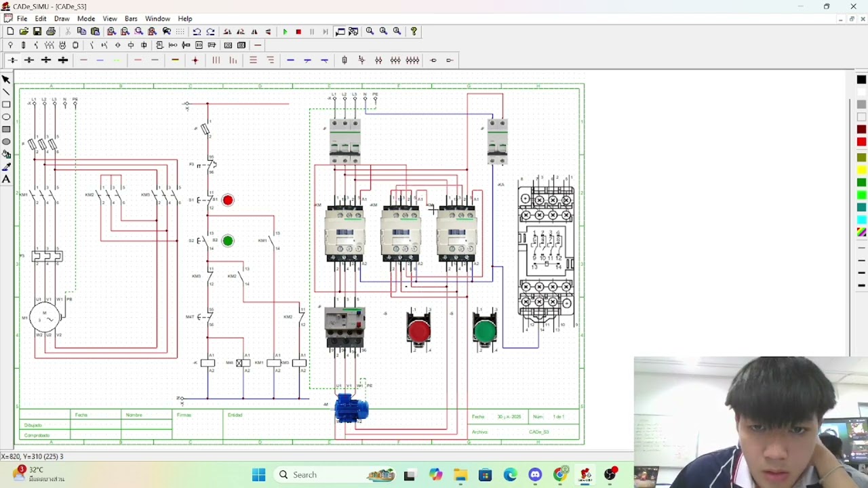Open the Mode menu
The height and width of the screenshot is (488, 868).
point(86,18)
